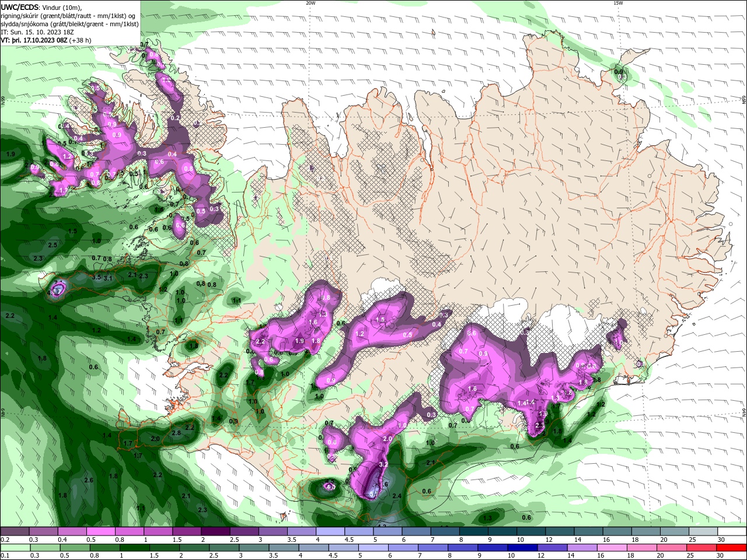
Task: Click the 'Vindur (10m)' header text
Action: [x=62, y=7]
